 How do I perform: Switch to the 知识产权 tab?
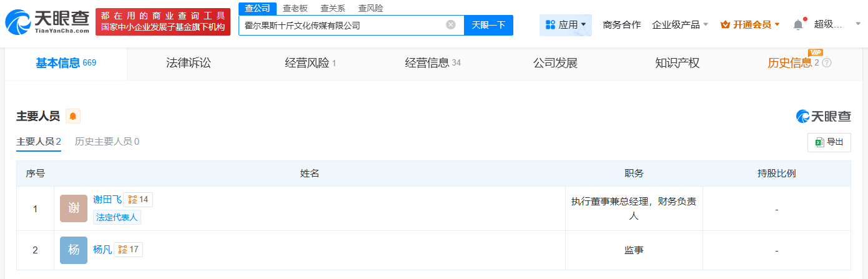(x=678, y=63)
